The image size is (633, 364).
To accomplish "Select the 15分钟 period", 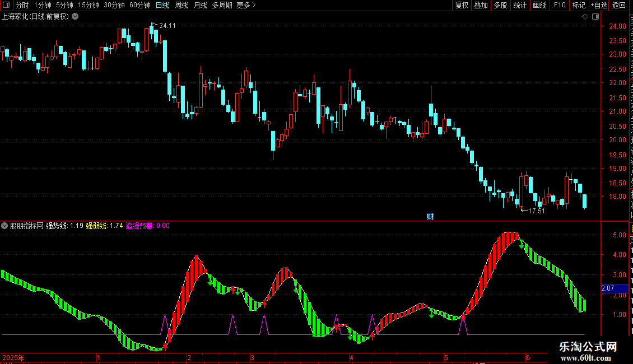I will [89, 5].
